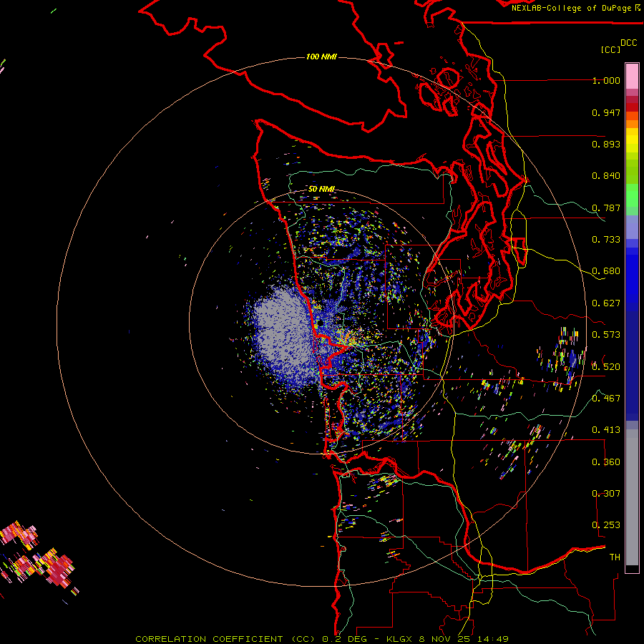Pick the gray swatch on the color bar

tap(632, 497)
